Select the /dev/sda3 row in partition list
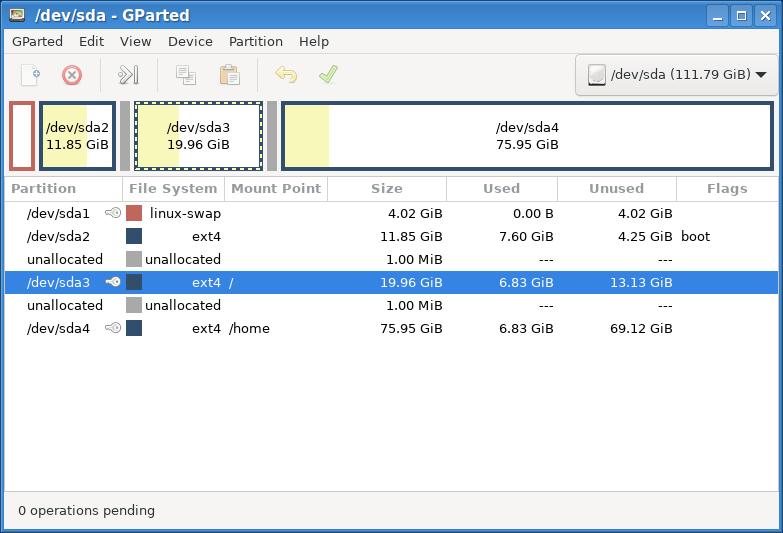Image resolution: width=783 pixels, height=533 pixels. pos(392,282)
